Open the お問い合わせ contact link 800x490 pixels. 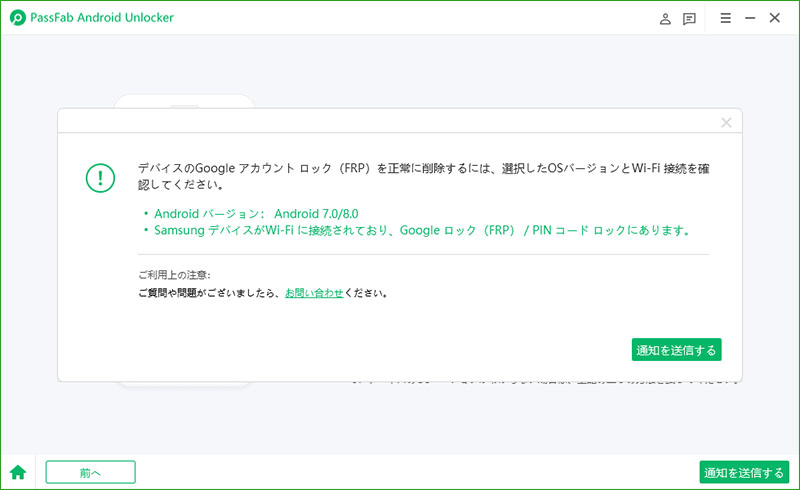pos(314,293)
